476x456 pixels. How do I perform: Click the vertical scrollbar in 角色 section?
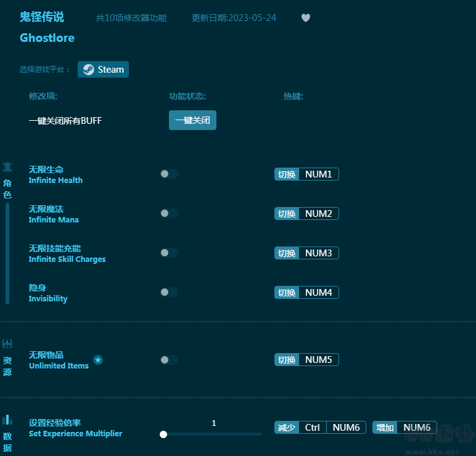(7, 253)
